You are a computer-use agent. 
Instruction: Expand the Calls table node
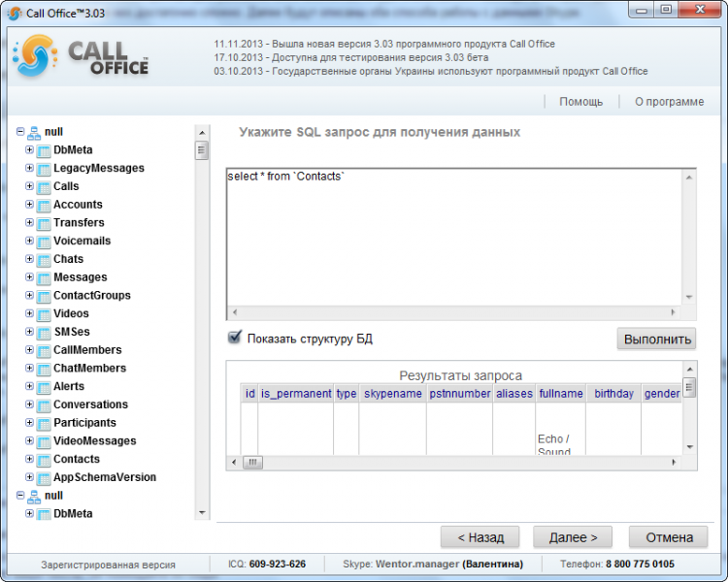point(29,185)
